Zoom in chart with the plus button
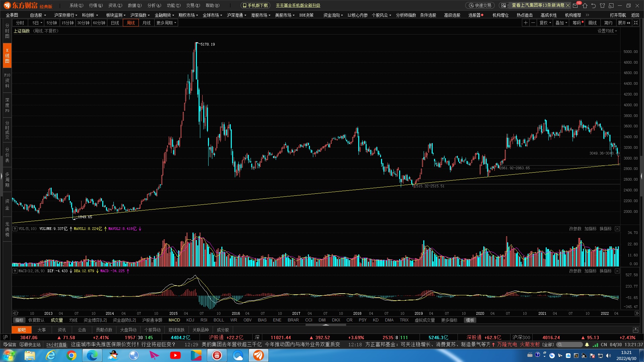 [x=526, y=23]
